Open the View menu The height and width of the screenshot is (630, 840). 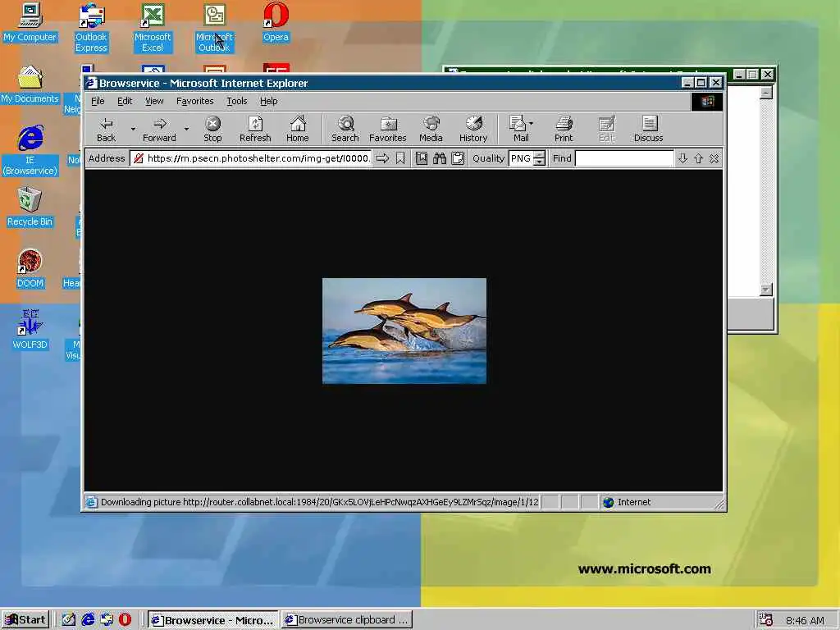tap(154, 101)
